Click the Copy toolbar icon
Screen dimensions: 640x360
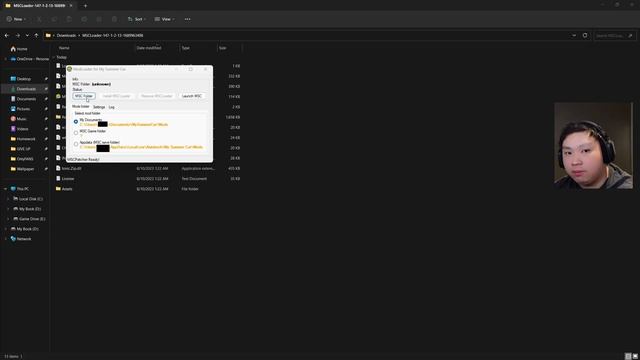[x=54, y=19]
